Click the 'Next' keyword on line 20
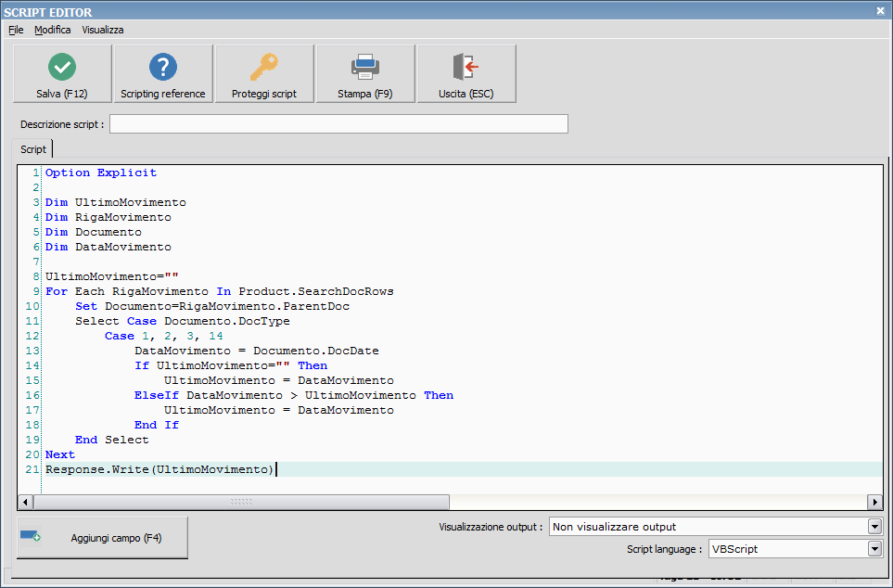The image size is (893, 588). click(x=60, y=454)
